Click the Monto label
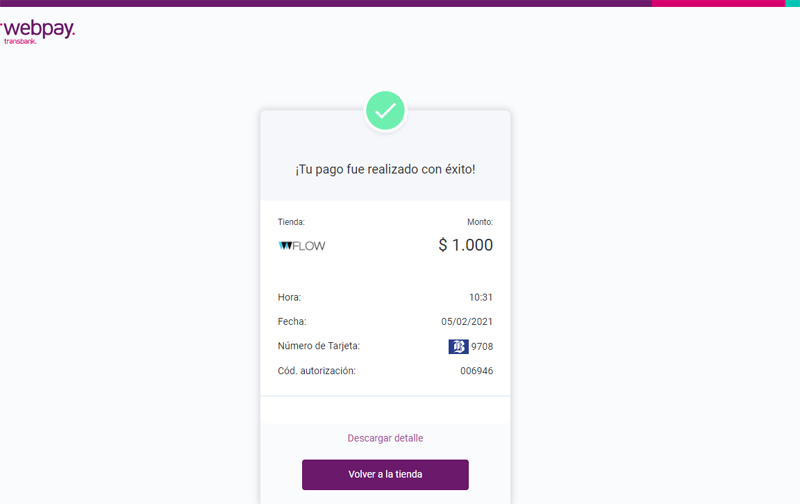This screenshot has height=504, width=800. pos(480,222)
